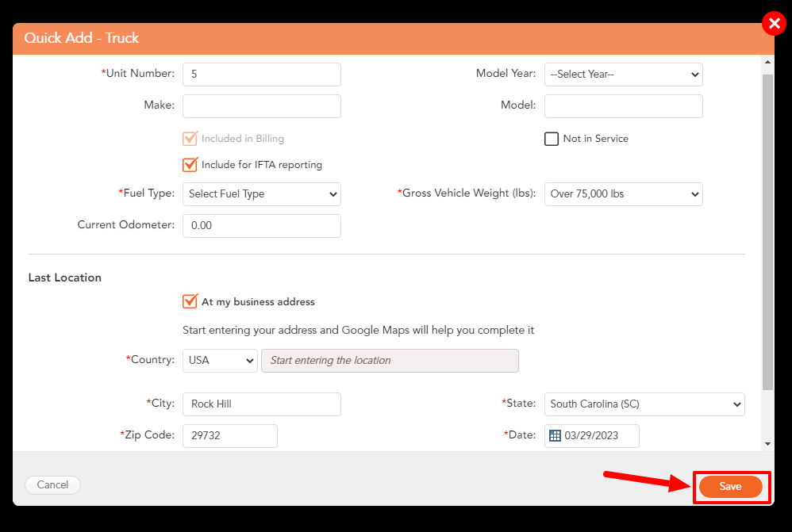Click the Gross Vehicle Weight (lbs) label

[x=467, y=193]
